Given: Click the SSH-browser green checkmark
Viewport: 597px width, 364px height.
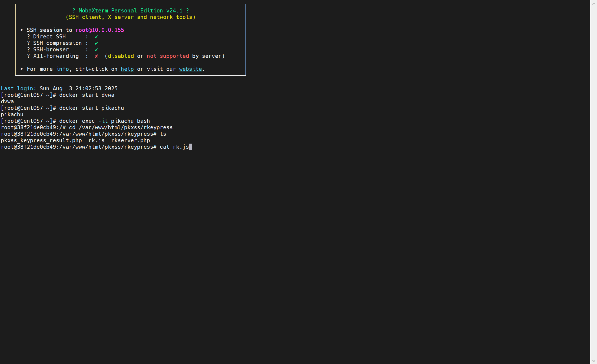Looking at the screenshot, I should click(96, 49).
